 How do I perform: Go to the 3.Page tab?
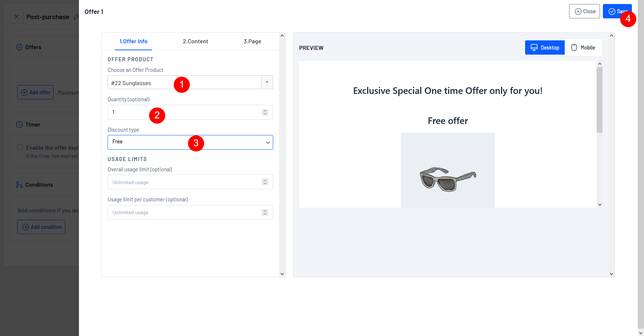point(252,41)
